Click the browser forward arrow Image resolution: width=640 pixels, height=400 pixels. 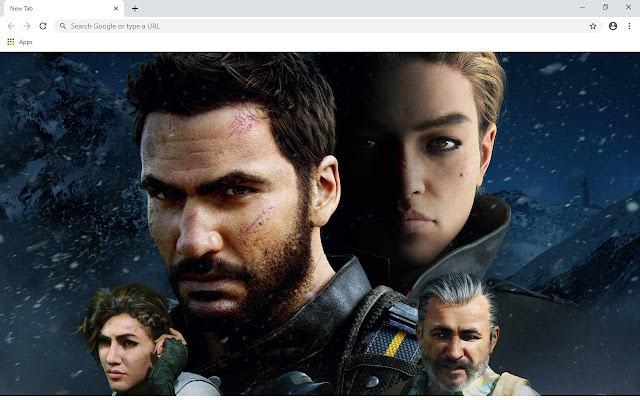point(27,26)
